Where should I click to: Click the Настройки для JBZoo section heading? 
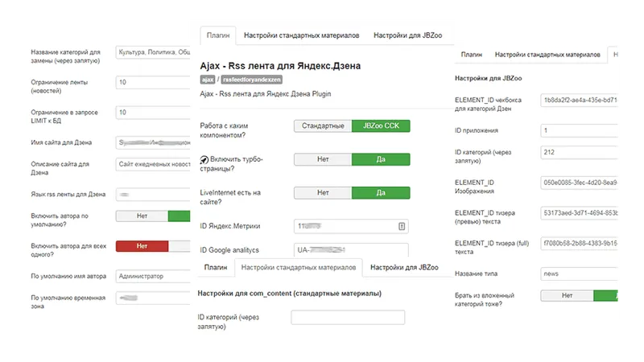tap(489, 78)
